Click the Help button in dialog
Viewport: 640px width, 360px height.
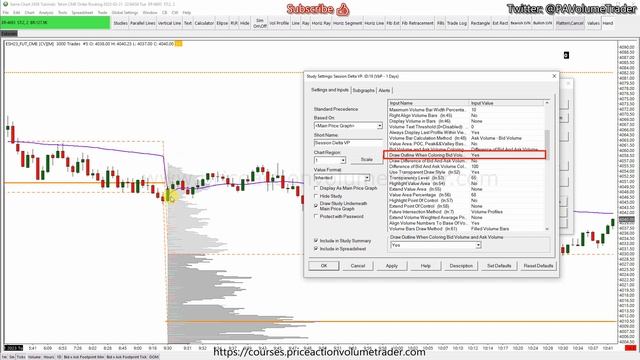pyautogui.click(x=425, y=266)
